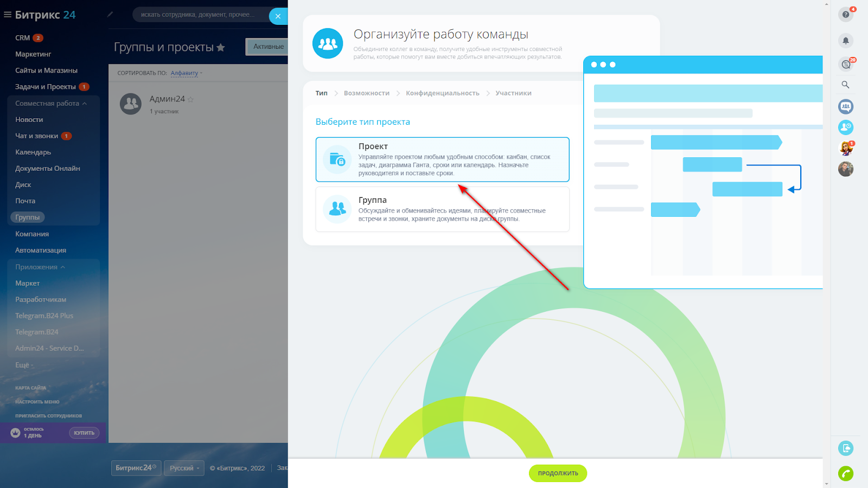Open Маркет in the left menu

point(28,284)
